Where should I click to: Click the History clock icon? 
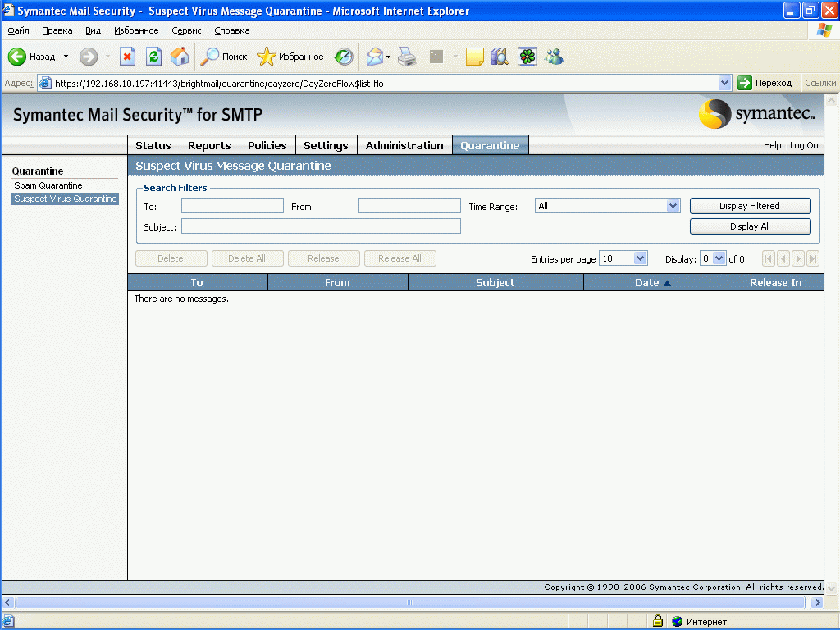pyautogui.click(x=344, y=57)
